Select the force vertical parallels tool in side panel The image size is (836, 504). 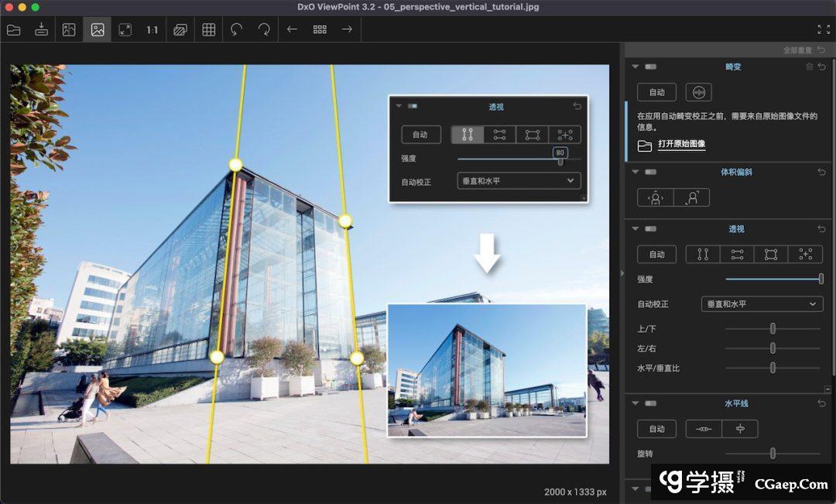click(x=703, y=254)
